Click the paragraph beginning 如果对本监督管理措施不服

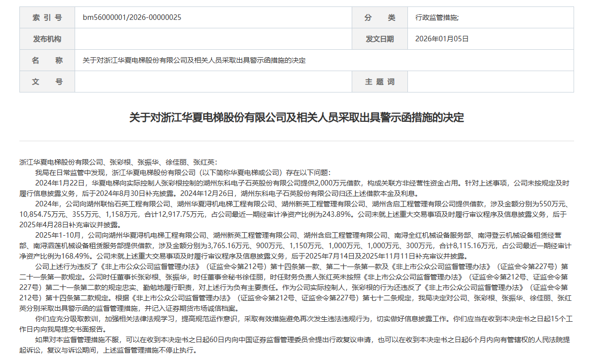click(x=296, y=345)
